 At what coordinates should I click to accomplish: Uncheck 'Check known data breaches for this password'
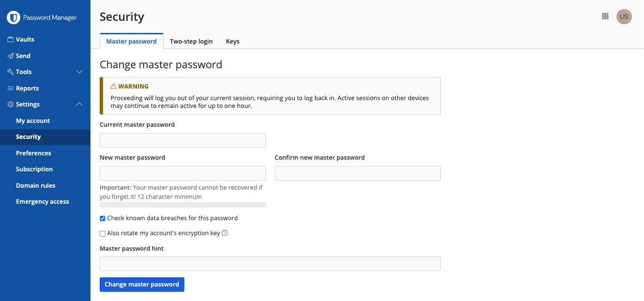point(102,218)
